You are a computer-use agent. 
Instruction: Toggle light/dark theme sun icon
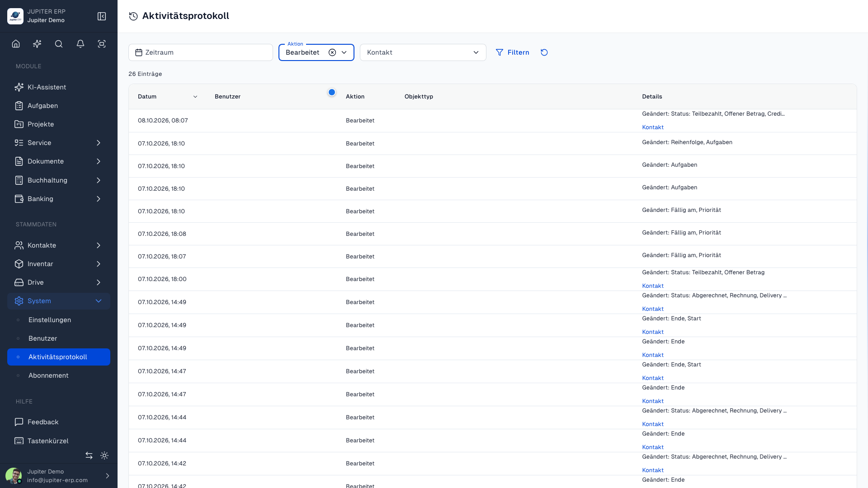point(104,455)
